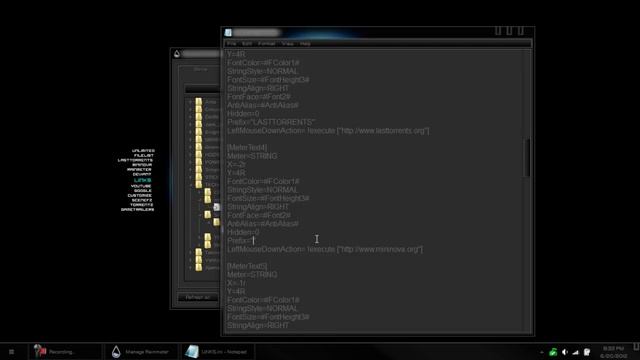Viewport: 640px width, 360px height.
Task: Click the YOUTUBE link in the desktop skin
Action: [141, 186]
